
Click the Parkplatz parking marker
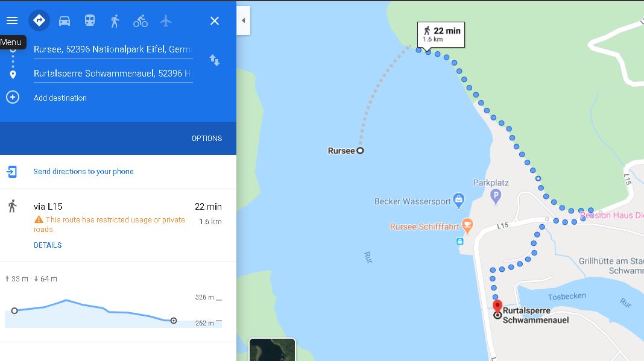click(496, 196)
